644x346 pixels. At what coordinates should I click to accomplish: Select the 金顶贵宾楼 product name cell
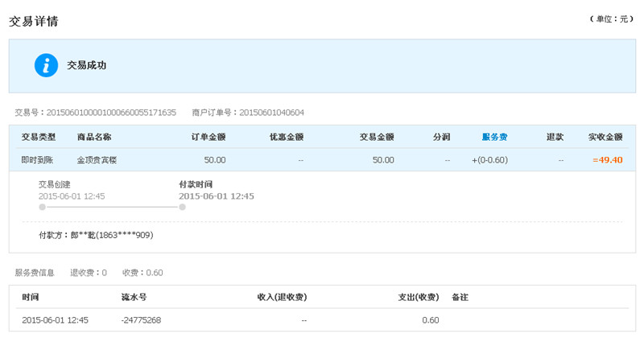tap(97, 160)
